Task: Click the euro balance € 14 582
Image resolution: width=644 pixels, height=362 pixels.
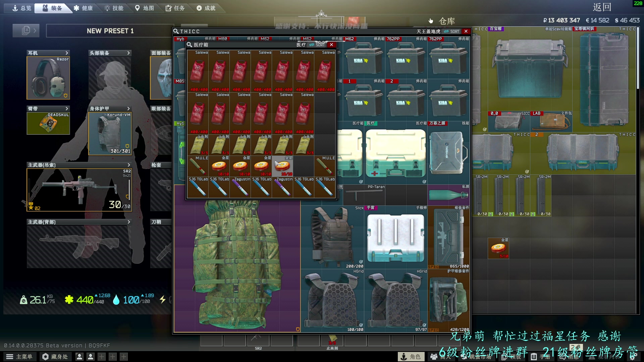Action: (x=597, y=20)
